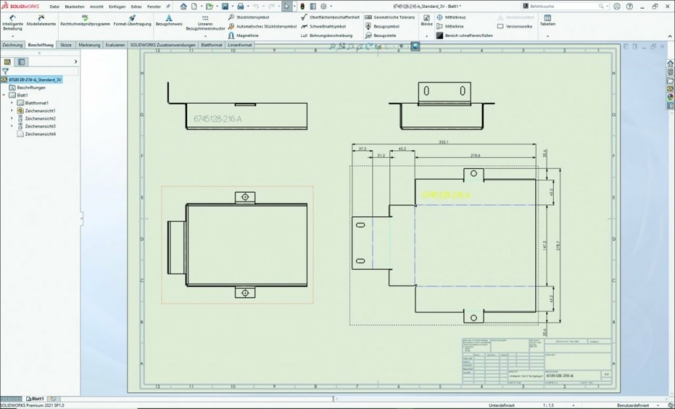Expand the Zeichenansicht1 tree node
The width and height of the screenshot is (675, 409).
tap(12, 111)
